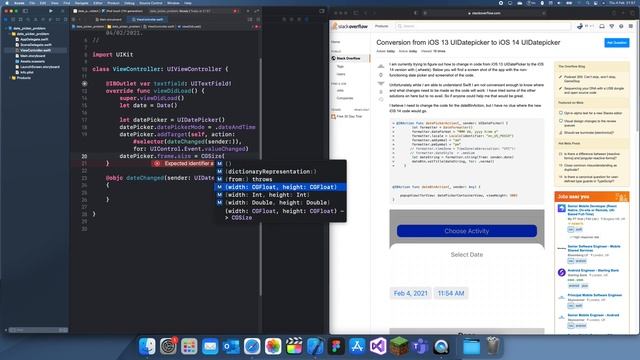
Task: Open Info.plist in the project navigator
Action: click(x=27, y=72)
